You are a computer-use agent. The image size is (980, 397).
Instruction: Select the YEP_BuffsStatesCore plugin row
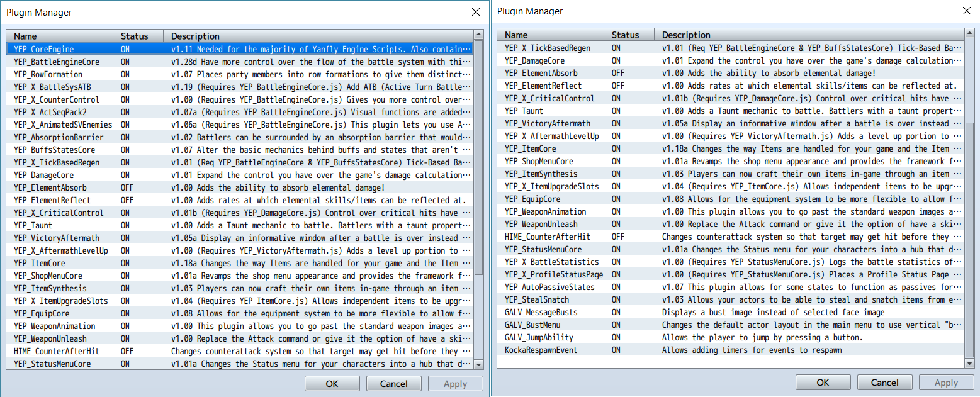[240, 150]
